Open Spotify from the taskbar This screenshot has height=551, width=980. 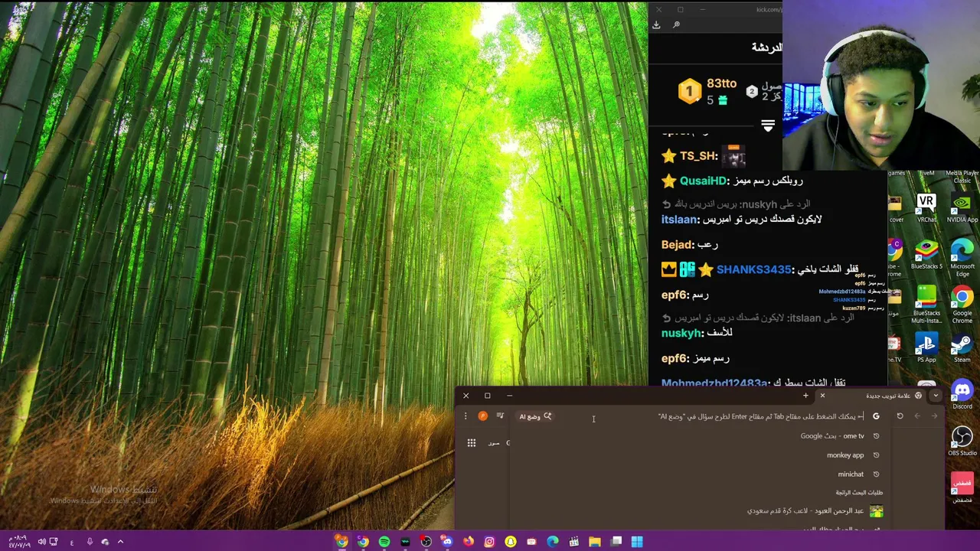pos(384,542)
